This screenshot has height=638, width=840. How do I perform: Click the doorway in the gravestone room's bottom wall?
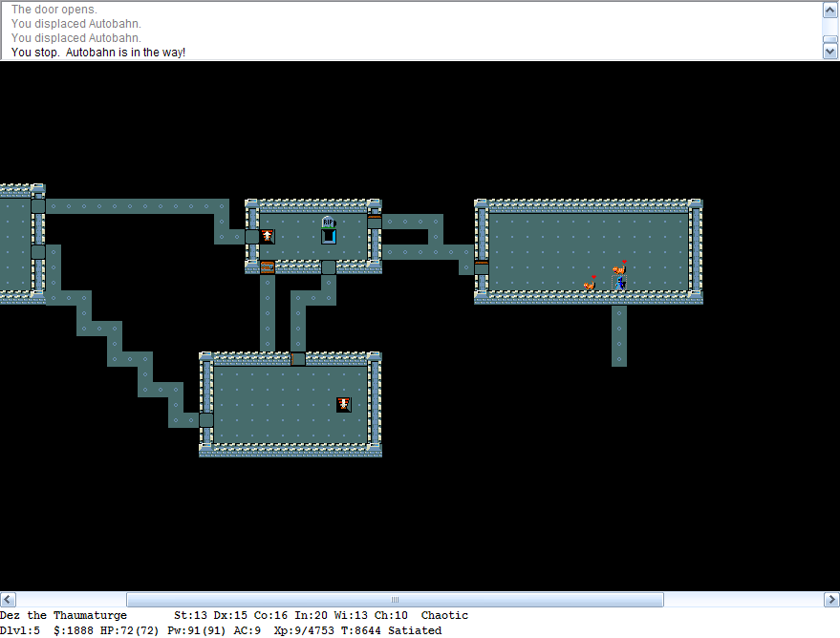329,267
